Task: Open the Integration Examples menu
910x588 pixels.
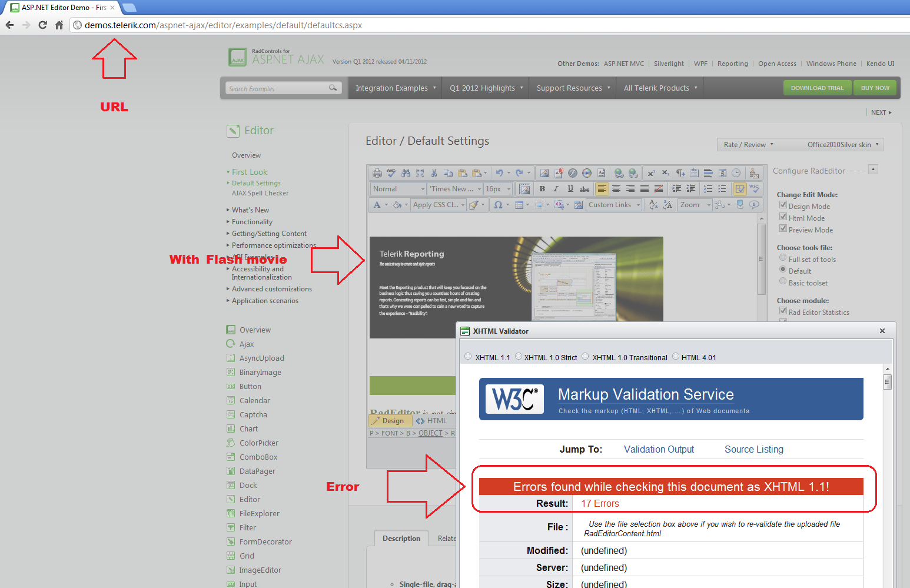Action: point(396,88)
